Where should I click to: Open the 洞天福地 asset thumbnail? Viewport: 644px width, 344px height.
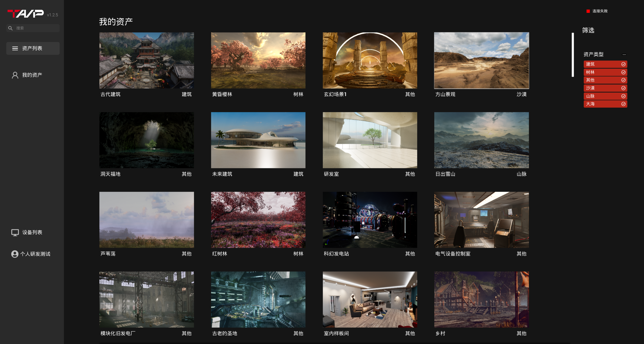click(x=147, y=140)
